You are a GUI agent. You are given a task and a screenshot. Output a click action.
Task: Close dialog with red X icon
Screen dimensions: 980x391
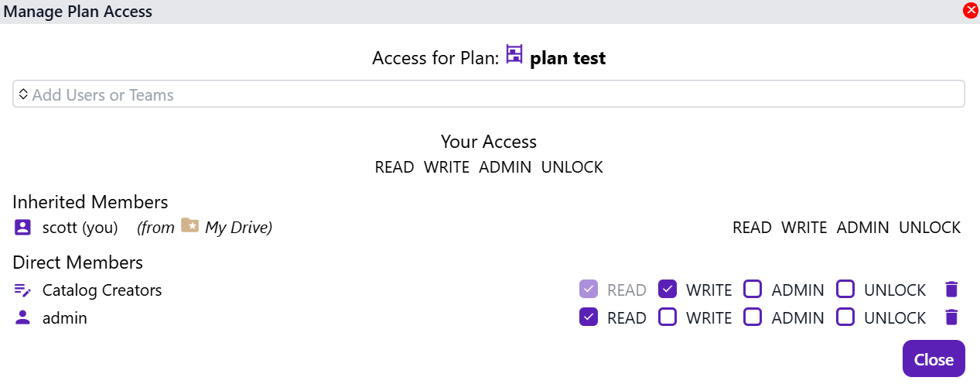(x=971, y=10)
